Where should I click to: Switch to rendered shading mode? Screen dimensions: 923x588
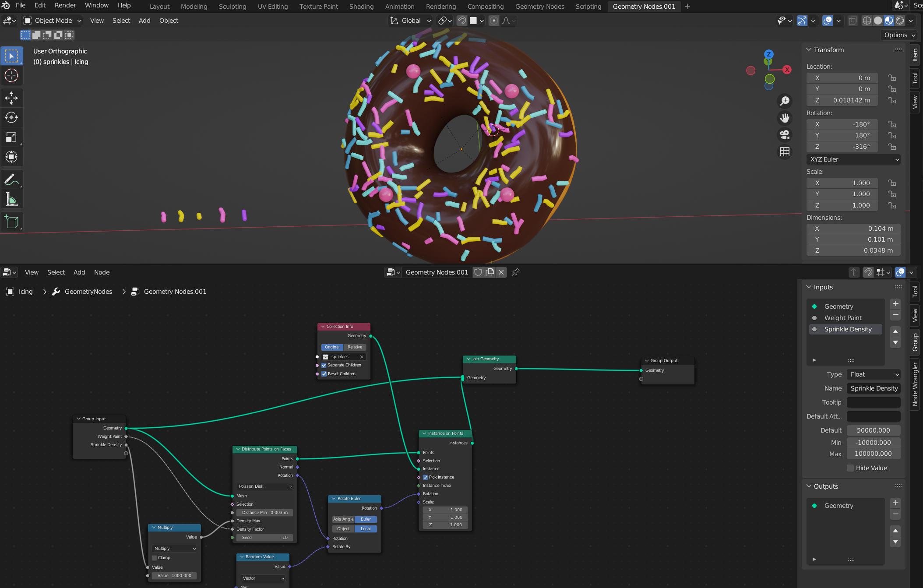click(x=900, y=21)
